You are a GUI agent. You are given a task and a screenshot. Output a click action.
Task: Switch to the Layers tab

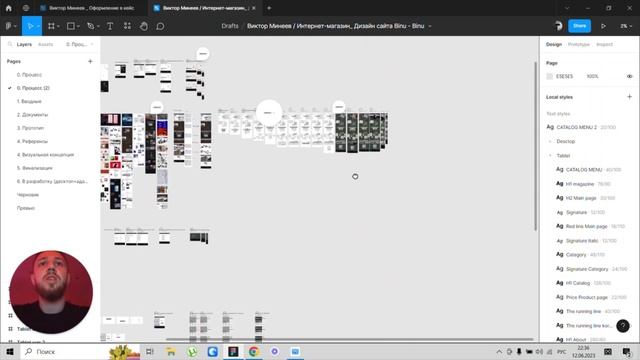(x=24, y=44)
